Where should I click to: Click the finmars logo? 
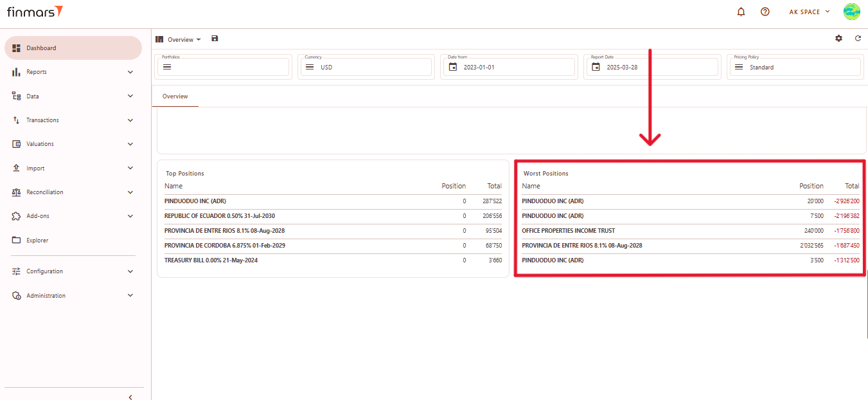pos(35,12)
